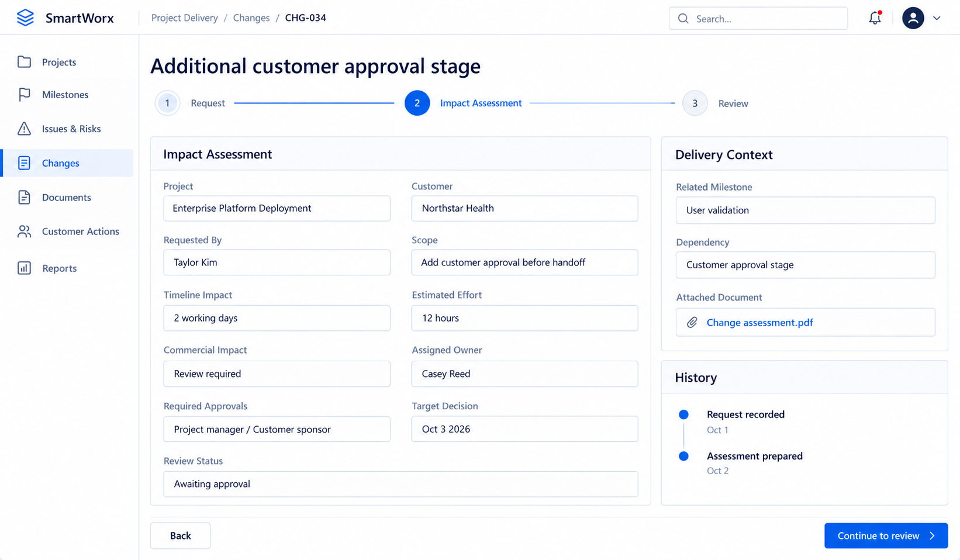Navigate to Customer Actions
This screenshot has width=960, height=560.
click(68, 231)
